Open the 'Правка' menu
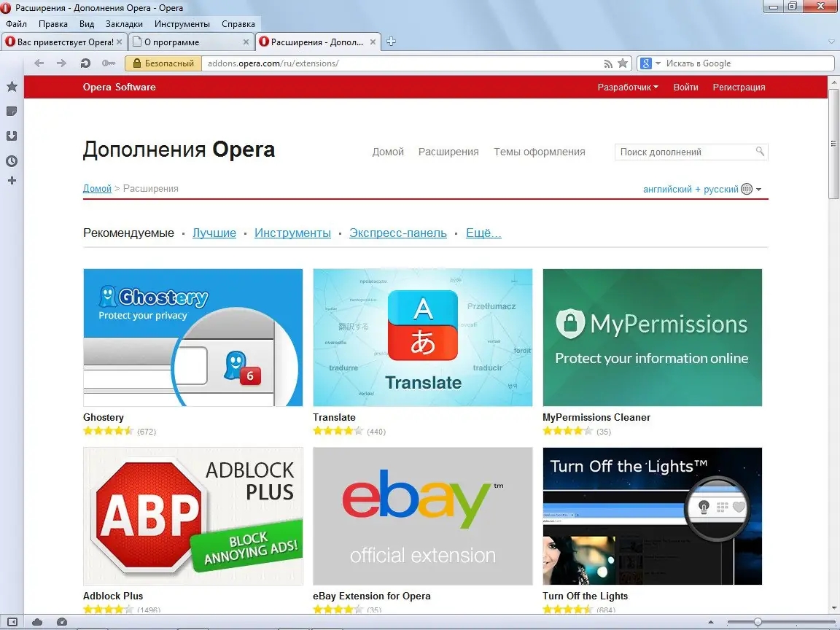 click(53, 24)
